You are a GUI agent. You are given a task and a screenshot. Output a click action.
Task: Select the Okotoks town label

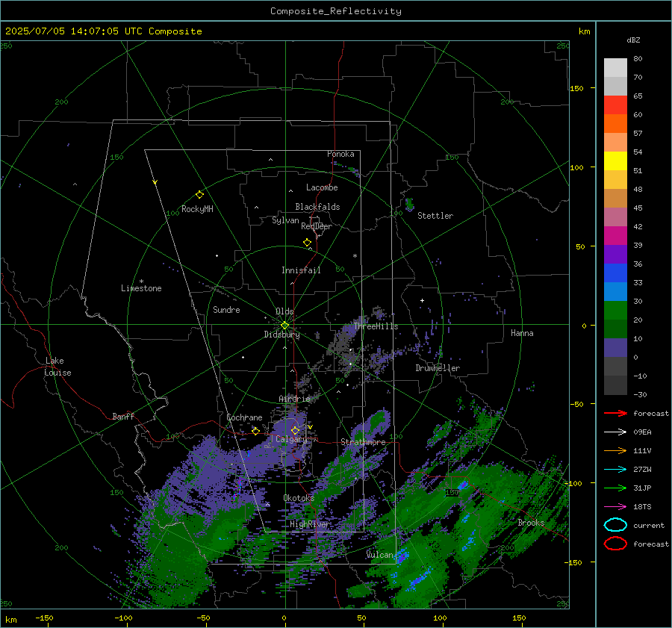pyautogui.click(x=299, y=498)
